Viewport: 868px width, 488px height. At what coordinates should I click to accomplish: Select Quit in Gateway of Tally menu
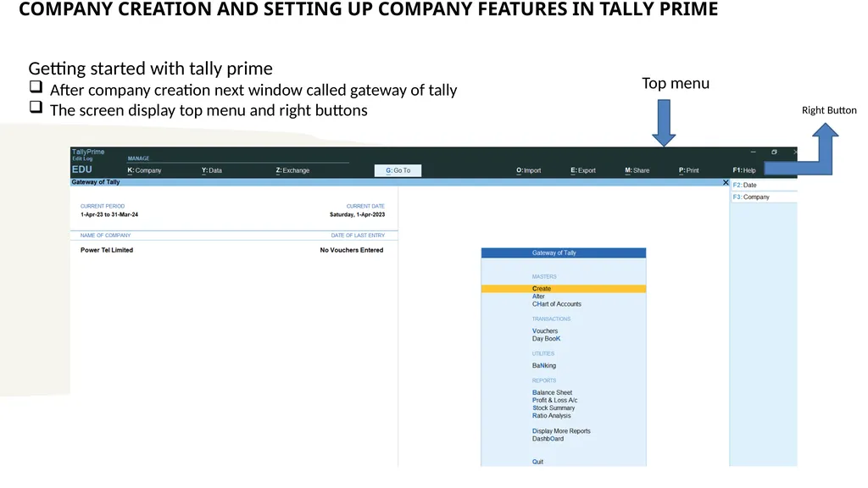point(537,462)
